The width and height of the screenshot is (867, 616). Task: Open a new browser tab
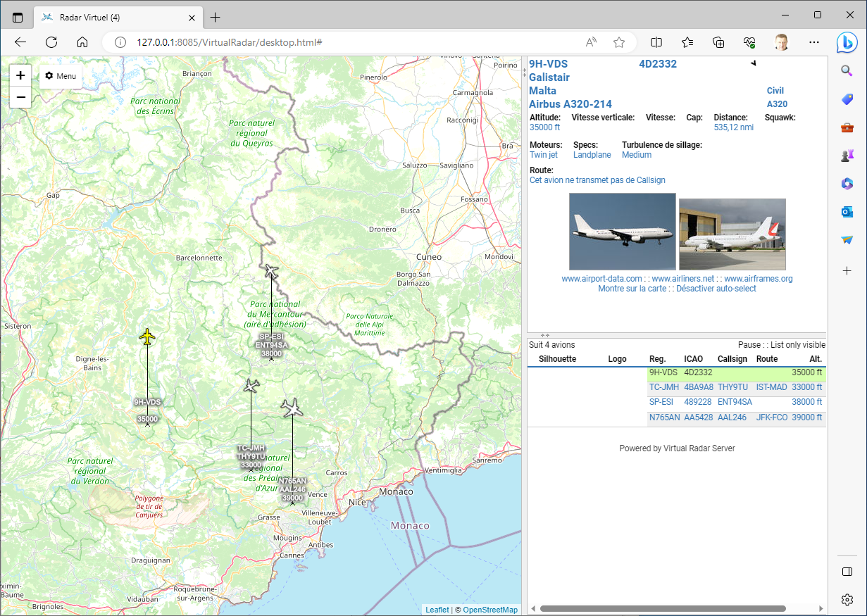coord(216,17)
